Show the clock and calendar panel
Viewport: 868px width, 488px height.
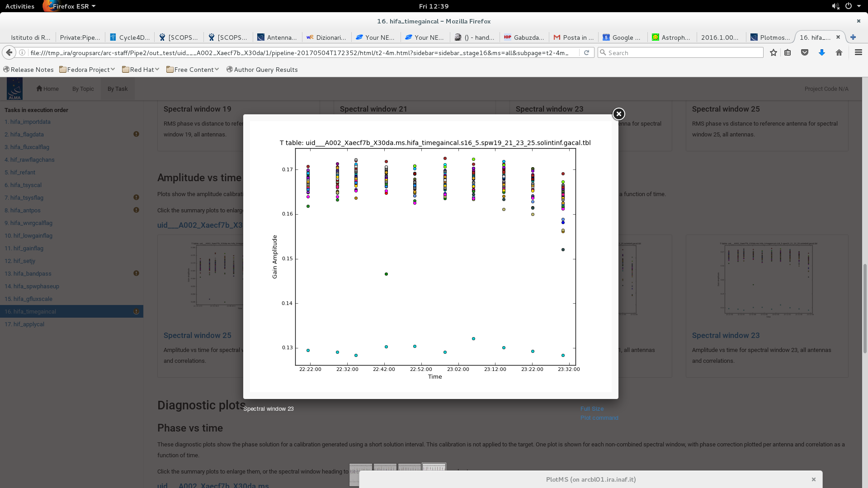[x=434, y=6]
